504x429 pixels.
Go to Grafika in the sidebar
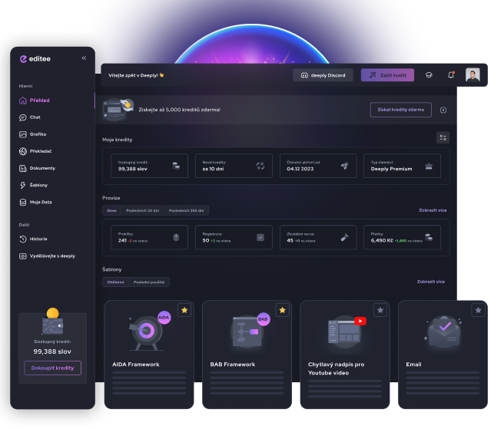coord(33,134)
